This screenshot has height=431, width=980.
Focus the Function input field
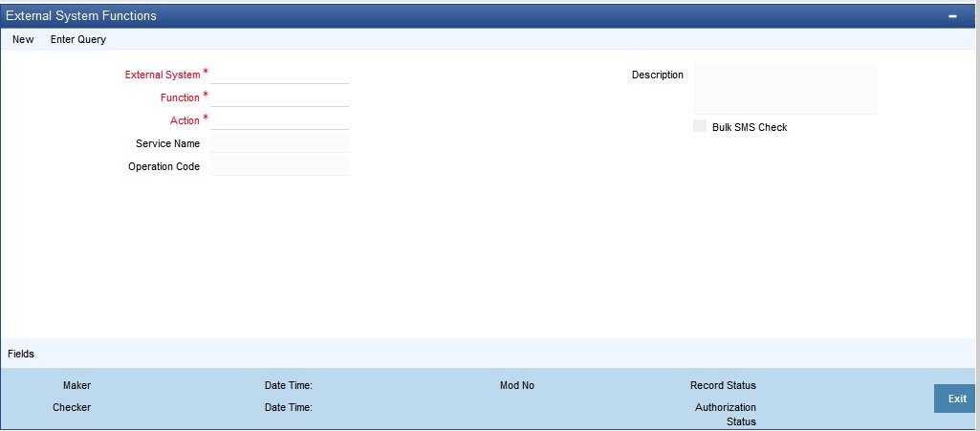pos(279,97)
